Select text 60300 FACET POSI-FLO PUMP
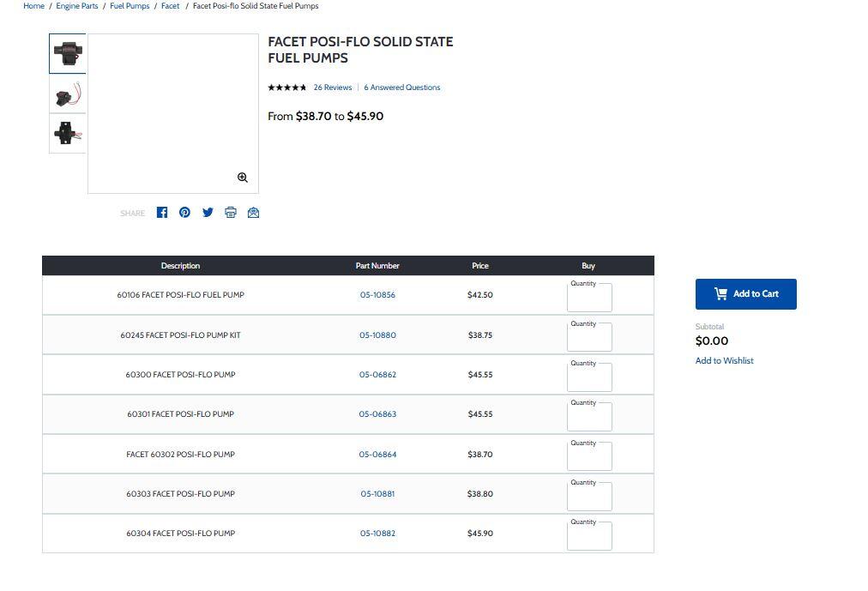Screen dimensions: 868x591 tap(180, 375)
